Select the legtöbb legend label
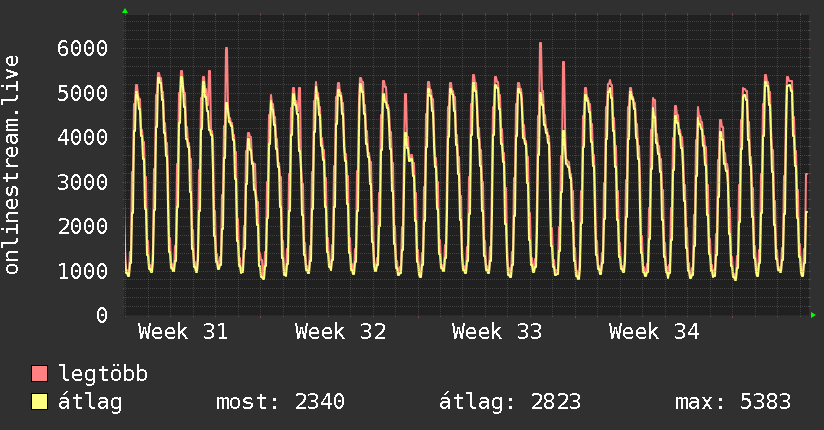Viewport: 824px width, 430px height. pyautogui.click(x=103, y=374)
